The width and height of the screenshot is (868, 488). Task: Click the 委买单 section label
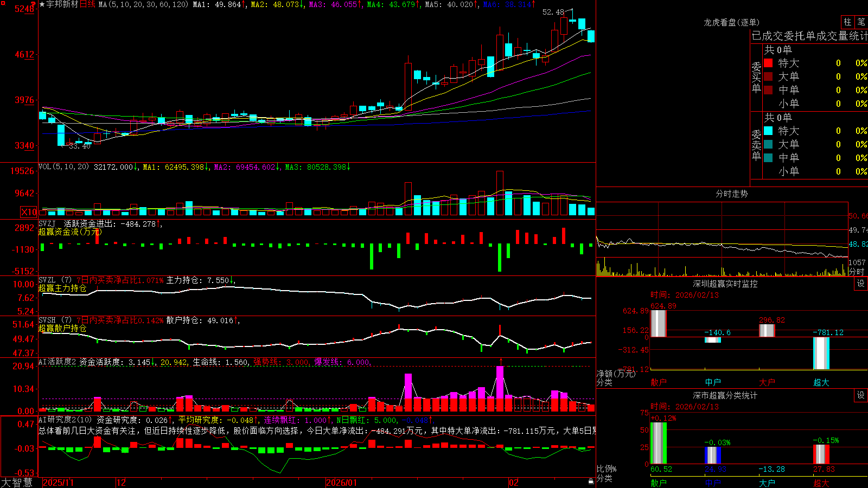(756, 77)
